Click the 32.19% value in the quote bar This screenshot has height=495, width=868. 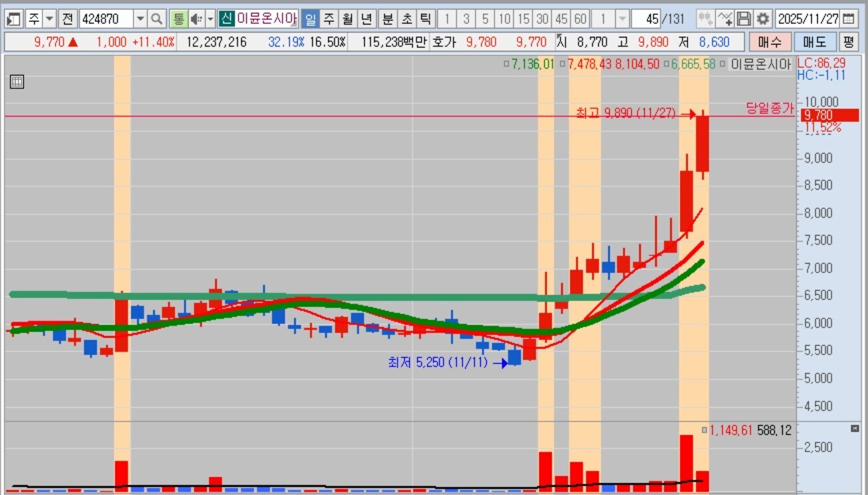287,43
